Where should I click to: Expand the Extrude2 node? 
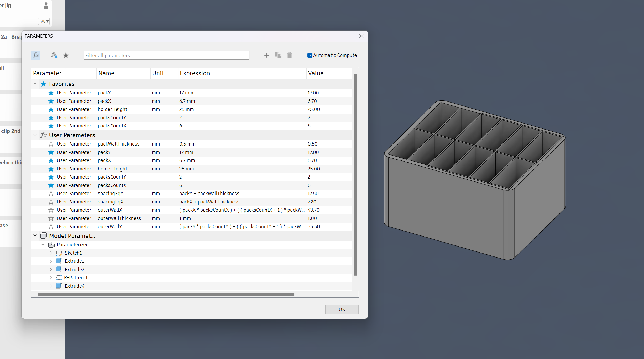coord(51,269)
